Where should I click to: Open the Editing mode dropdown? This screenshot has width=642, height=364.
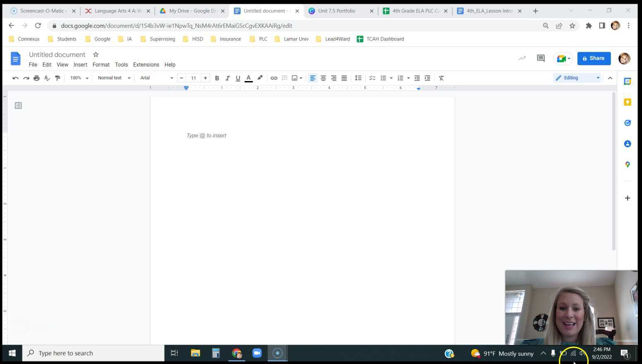pos(577,78)
